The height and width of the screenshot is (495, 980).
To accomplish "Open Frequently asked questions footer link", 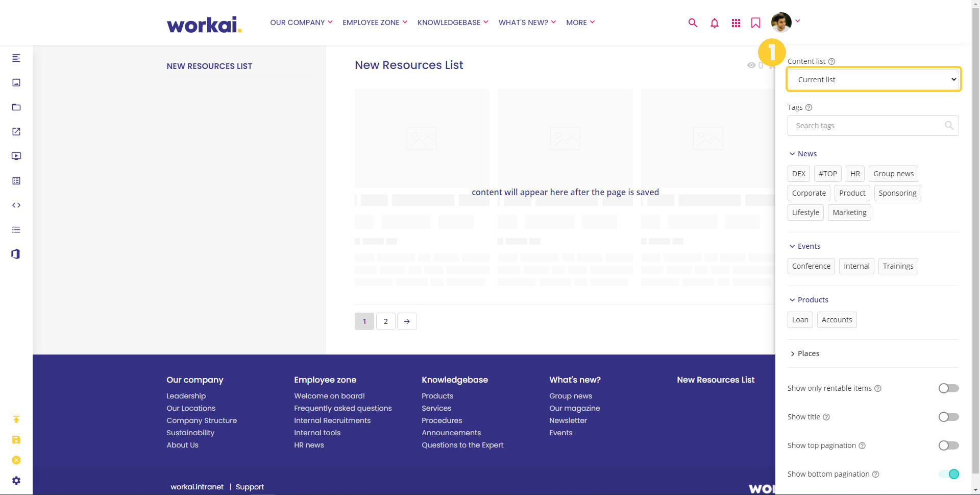I will (x=343, y=408).
